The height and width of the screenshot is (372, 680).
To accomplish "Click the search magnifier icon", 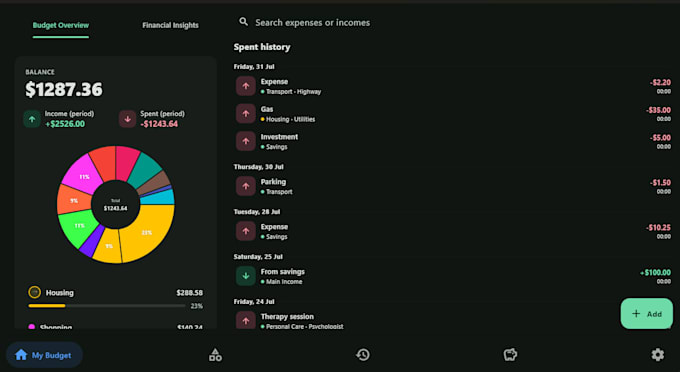I will pyautogui.click(x=244, y=22).
